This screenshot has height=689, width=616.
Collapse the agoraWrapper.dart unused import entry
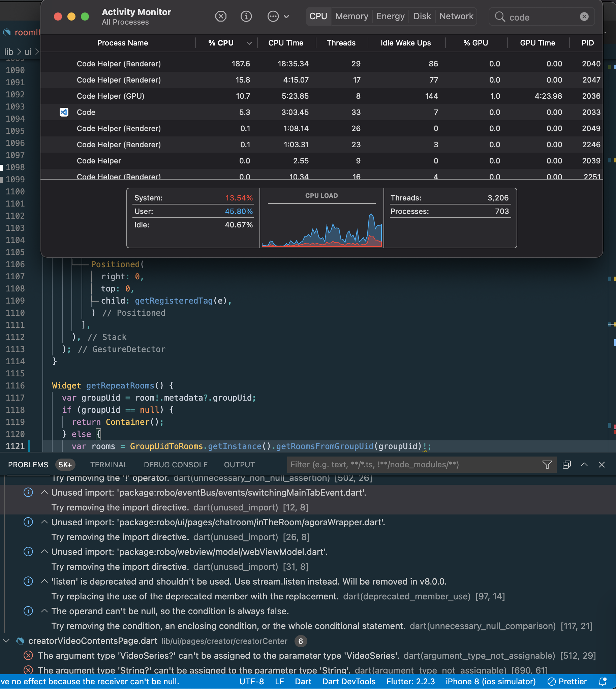(x=44, y=522)
